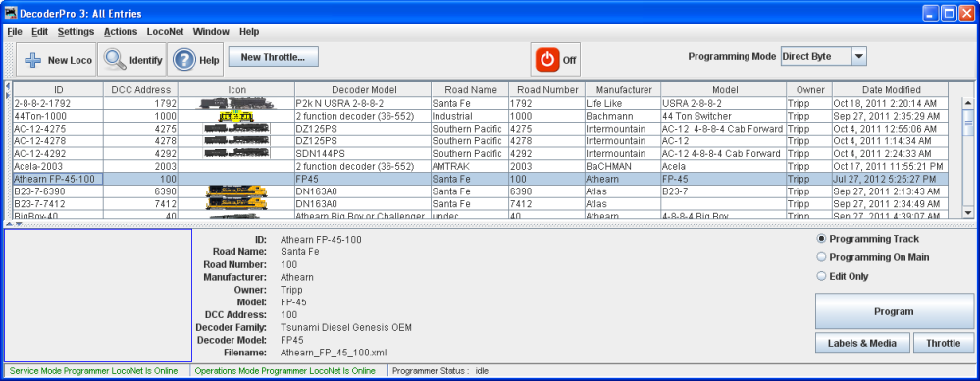This screenshot has height=381, width=980.
Task: Click the Programmer Status idle text
Action: (440, 371)
